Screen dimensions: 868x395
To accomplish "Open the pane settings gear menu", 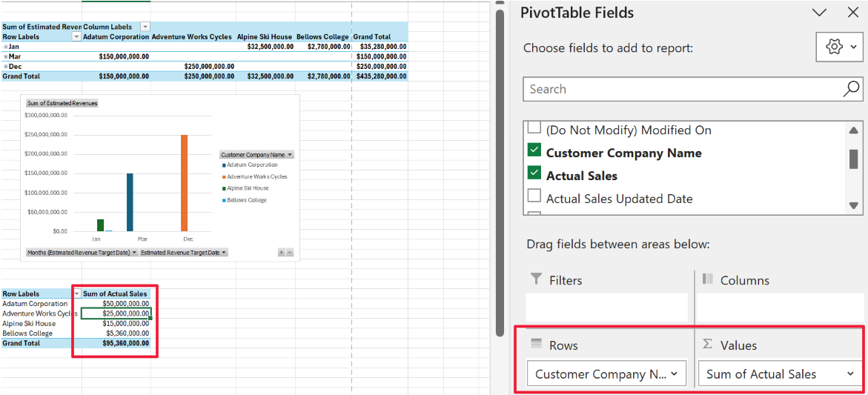I will pos(840,47).
